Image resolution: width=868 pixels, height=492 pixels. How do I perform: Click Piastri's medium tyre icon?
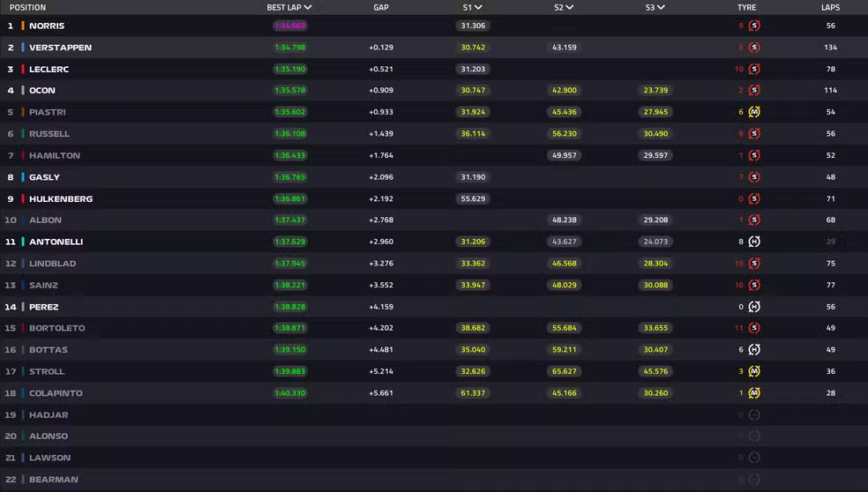(x=753, y=112)
